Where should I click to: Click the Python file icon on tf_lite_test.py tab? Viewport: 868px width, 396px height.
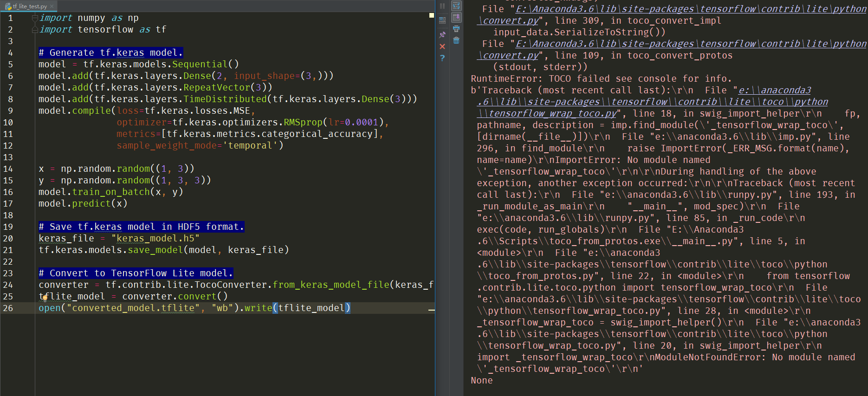[x=8, y=6]
